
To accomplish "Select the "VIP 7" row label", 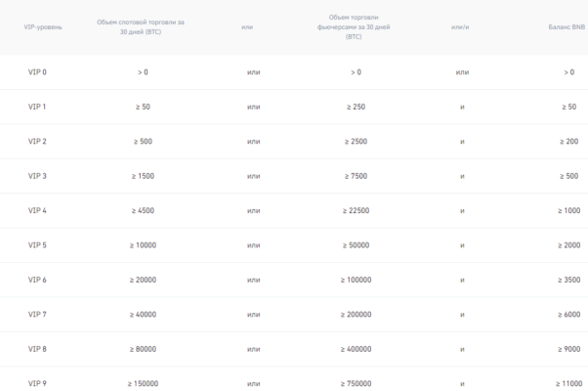I will point(37,314).
